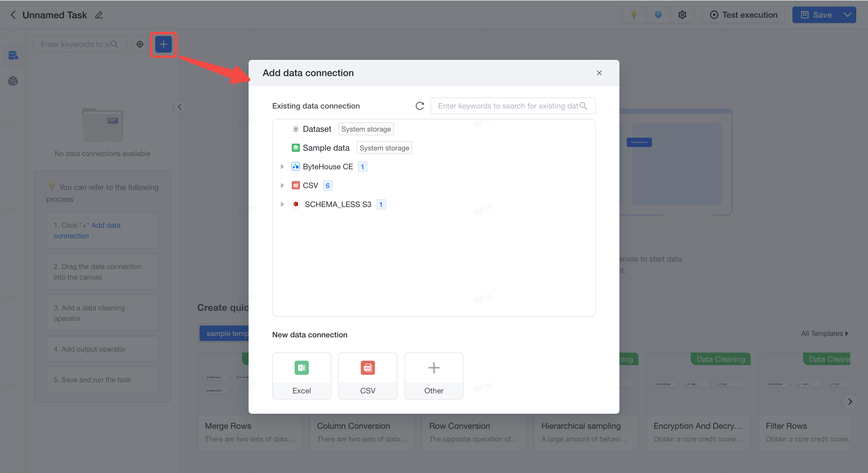Click the refresh existing connections icon
The image size is (868, 473).
click(x=420, y=106)
